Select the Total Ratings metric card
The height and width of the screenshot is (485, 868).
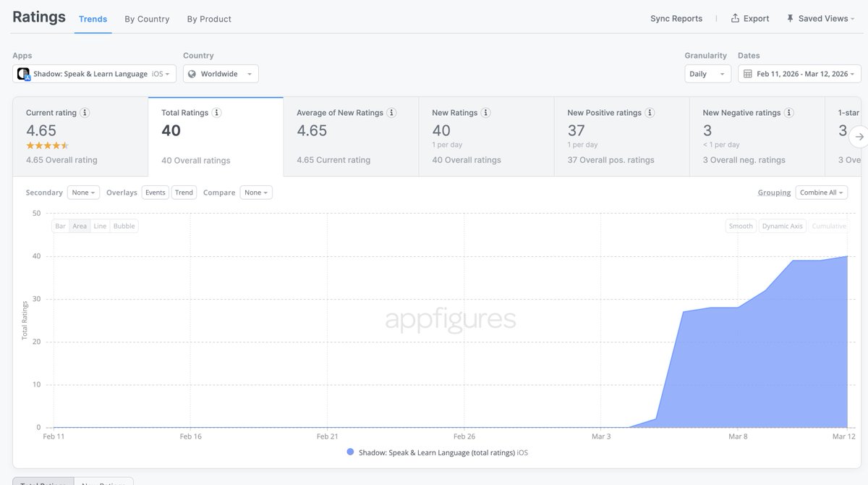(216, 137)
